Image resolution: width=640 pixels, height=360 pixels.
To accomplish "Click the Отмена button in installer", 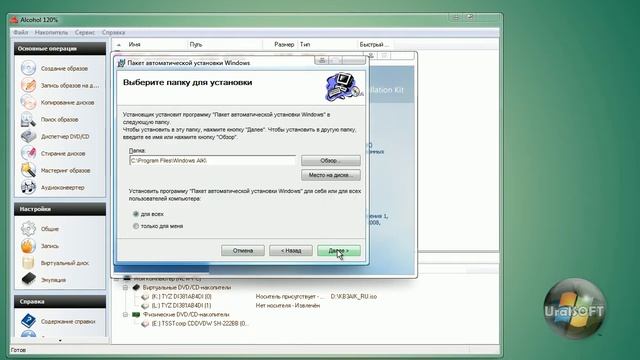I will point(243,251).
